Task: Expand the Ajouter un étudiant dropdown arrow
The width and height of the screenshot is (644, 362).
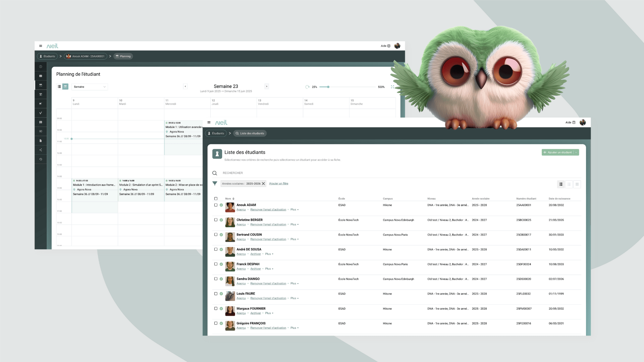Action: click(x=576, y=153)
